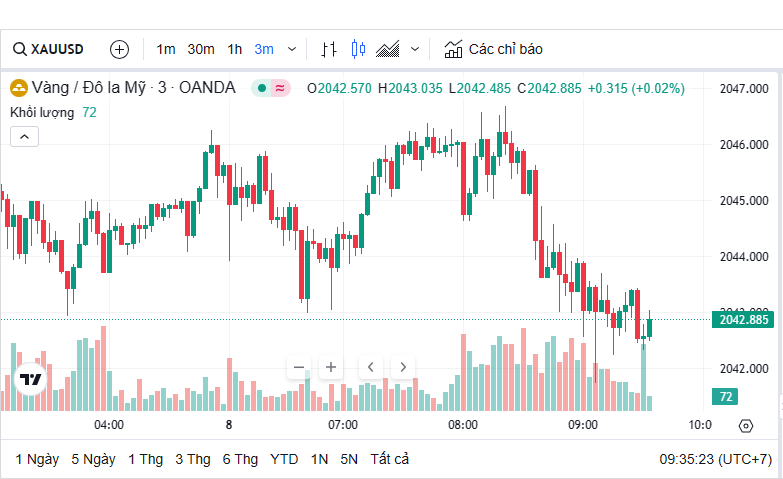Zoom in the chart with plus button
783x479 pixels.
point(331,367)
